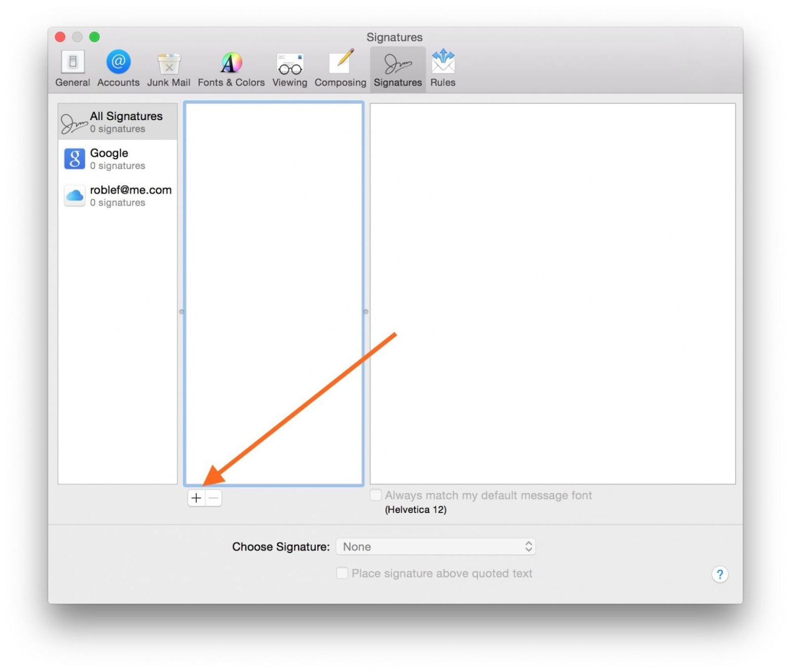This screenshot has width=791, height=672.
Task: Click the green zoom window button
Action: 94,37
